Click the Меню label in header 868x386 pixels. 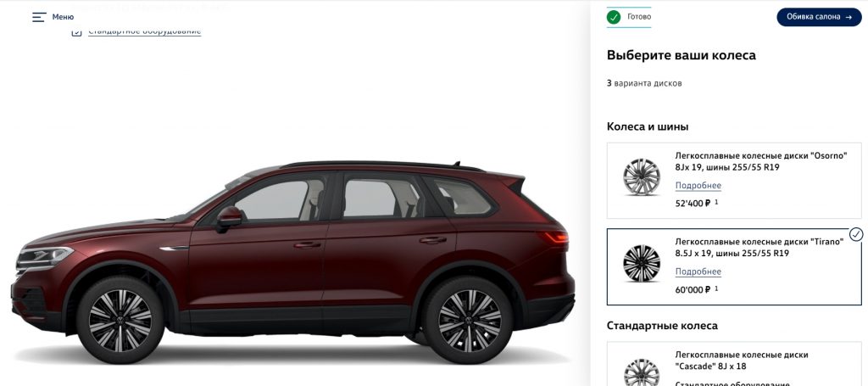[x=63, y=17]
